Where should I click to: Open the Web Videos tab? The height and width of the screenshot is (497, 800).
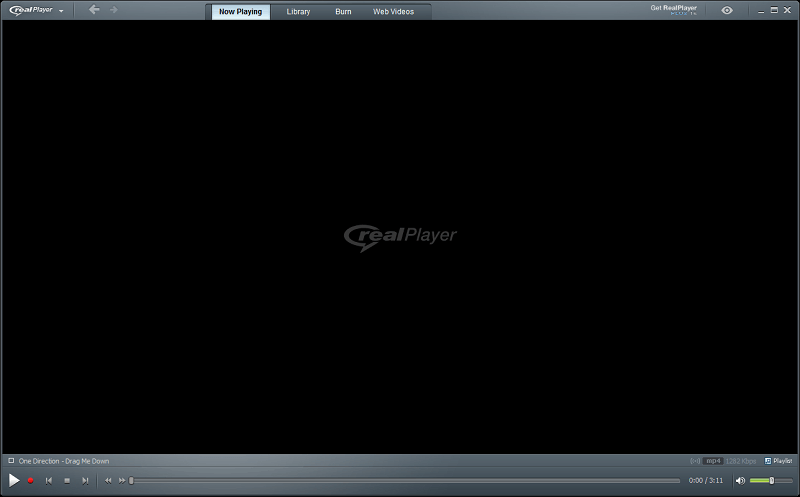[x=393, y=12]
